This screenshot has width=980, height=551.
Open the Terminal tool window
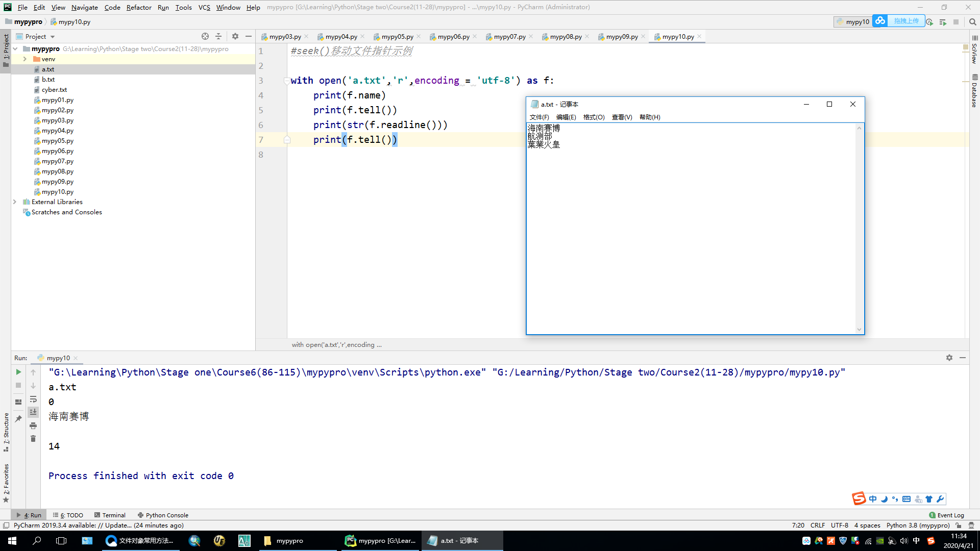[x=110, y=515]
